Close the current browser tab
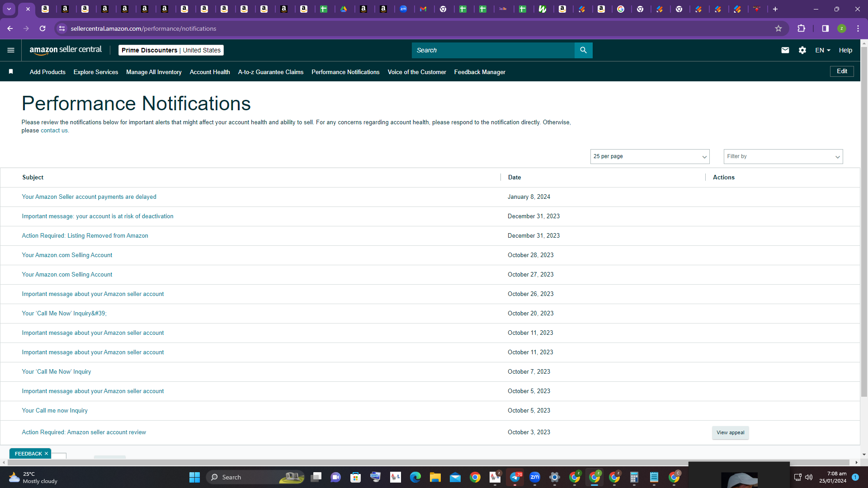 pos(28,9)
